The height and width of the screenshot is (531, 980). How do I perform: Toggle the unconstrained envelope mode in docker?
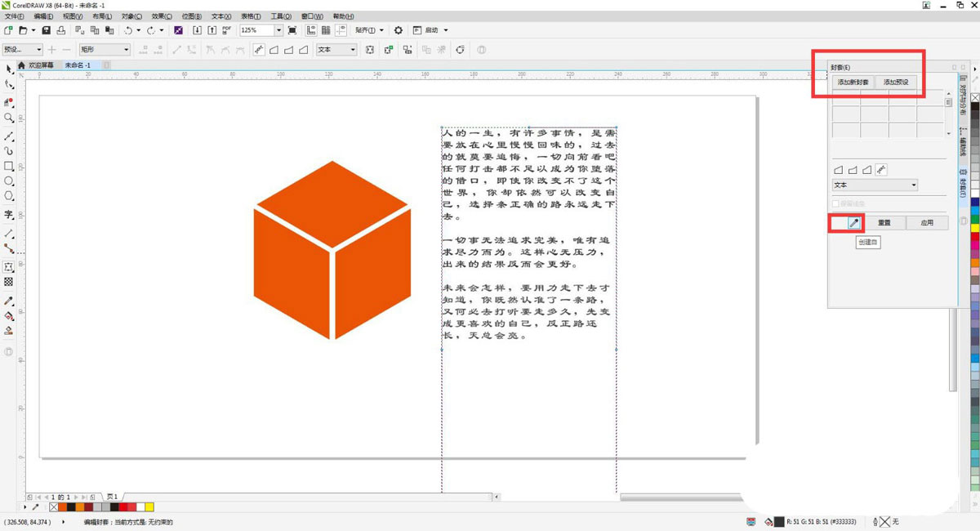pos(881,170)
